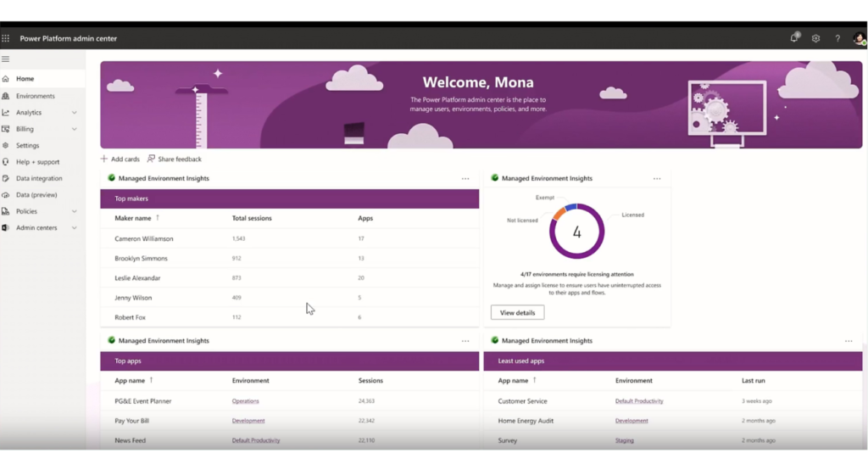Viewport: 868px width, 470px height.
Task: Open the help question mark icon
Action: [837, 38]
